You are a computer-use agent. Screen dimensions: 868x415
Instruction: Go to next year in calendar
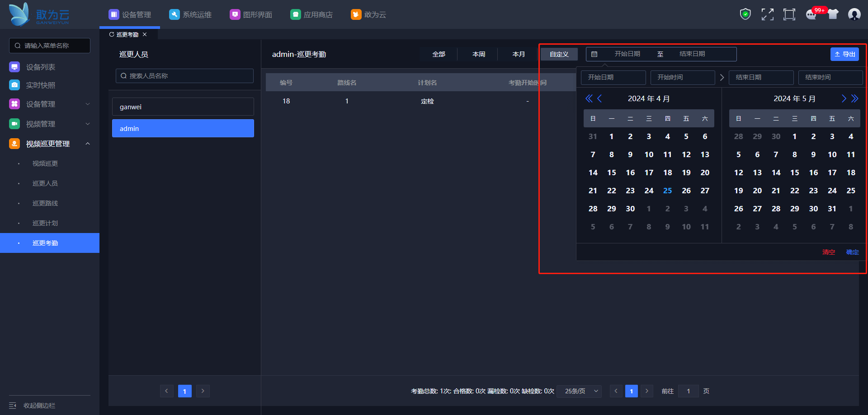click(854, 98)
